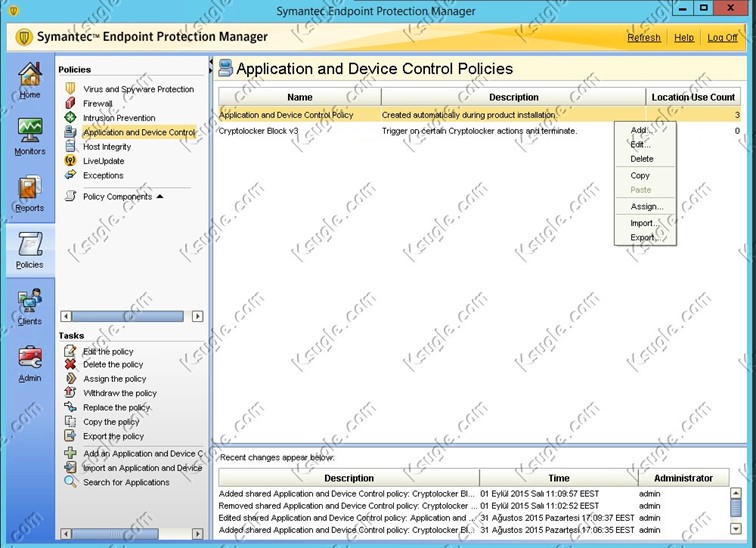Click the Application and Device Control policy icon
Viewport: 756px width, 548px height.
coord(70,132)
